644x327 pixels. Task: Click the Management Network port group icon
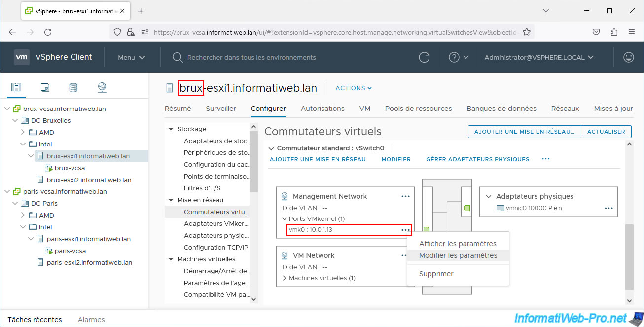click(x=285, y=196)
